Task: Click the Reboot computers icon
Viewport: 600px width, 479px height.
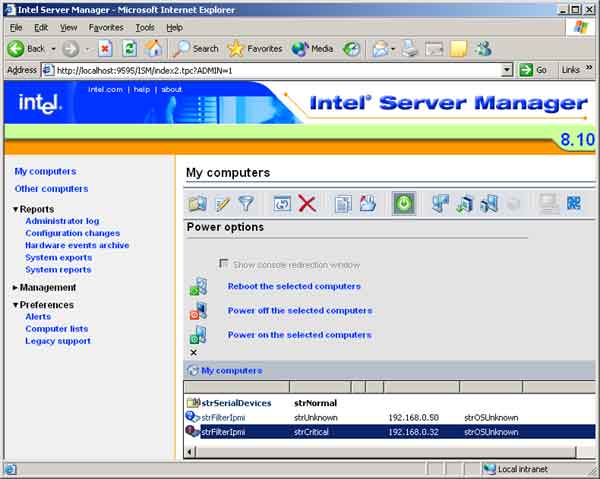Action: click(198, 287)
